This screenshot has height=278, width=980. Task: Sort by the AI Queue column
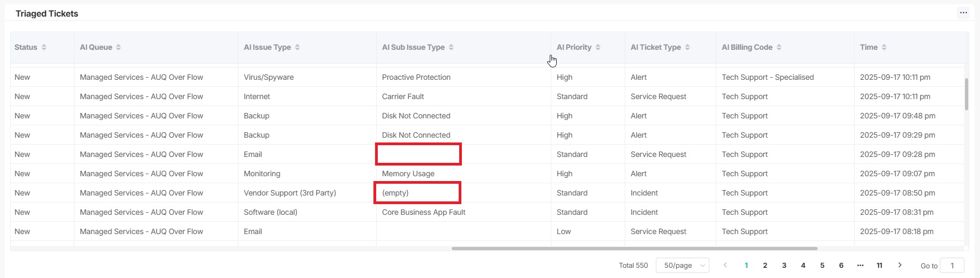click(x=118, y=47)
